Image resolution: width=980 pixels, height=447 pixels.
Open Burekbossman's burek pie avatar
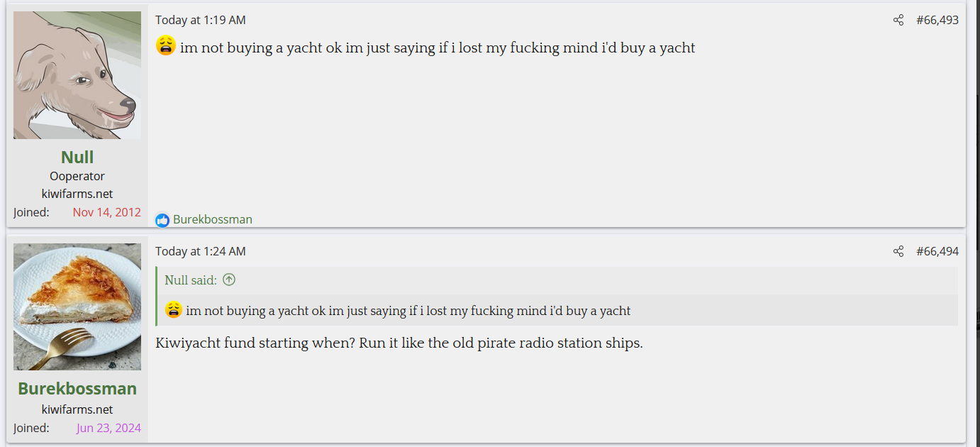click(77, 307)
